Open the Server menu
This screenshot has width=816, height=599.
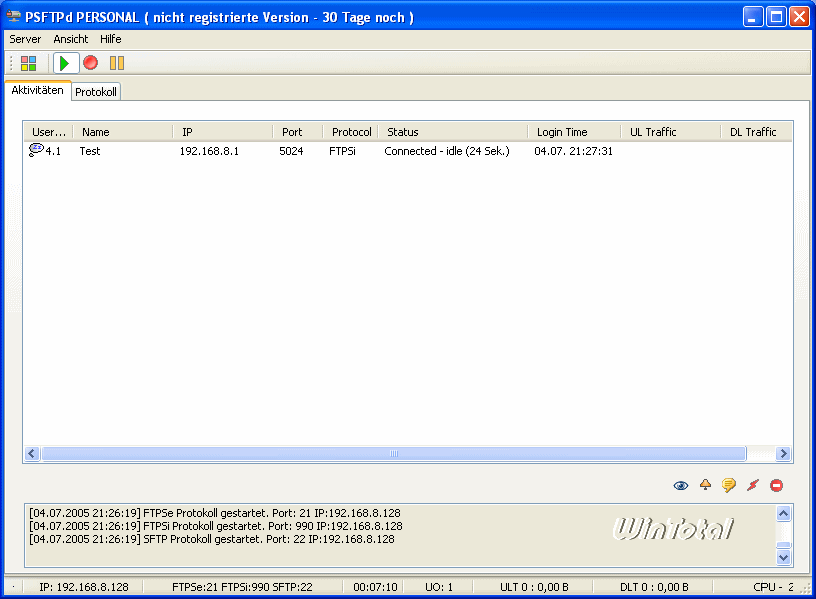25,39
